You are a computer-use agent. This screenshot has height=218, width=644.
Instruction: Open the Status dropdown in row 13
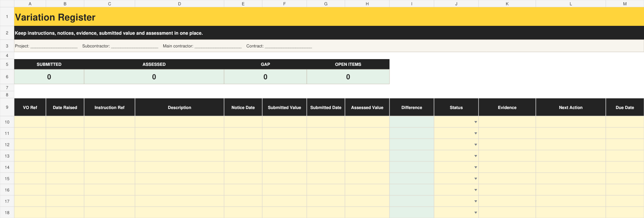[475, 156]
